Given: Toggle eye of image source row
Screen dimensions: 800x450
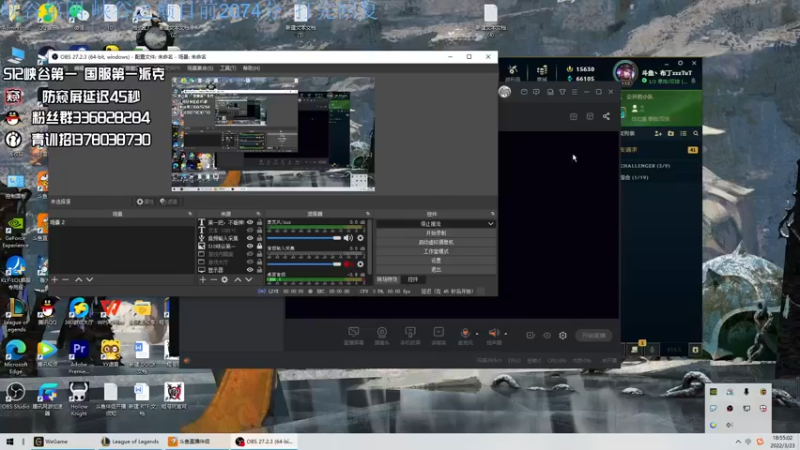Looking at the screenshot, I should click(x=250, y=246).
